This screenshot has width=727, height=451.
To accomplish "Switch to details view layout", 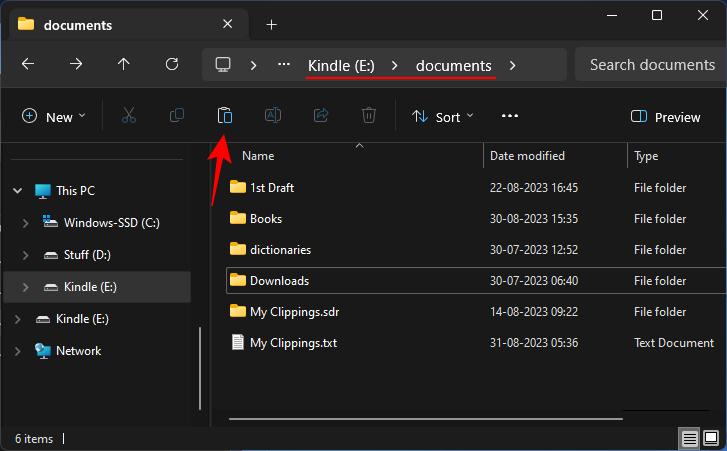I will coord(690,438).
